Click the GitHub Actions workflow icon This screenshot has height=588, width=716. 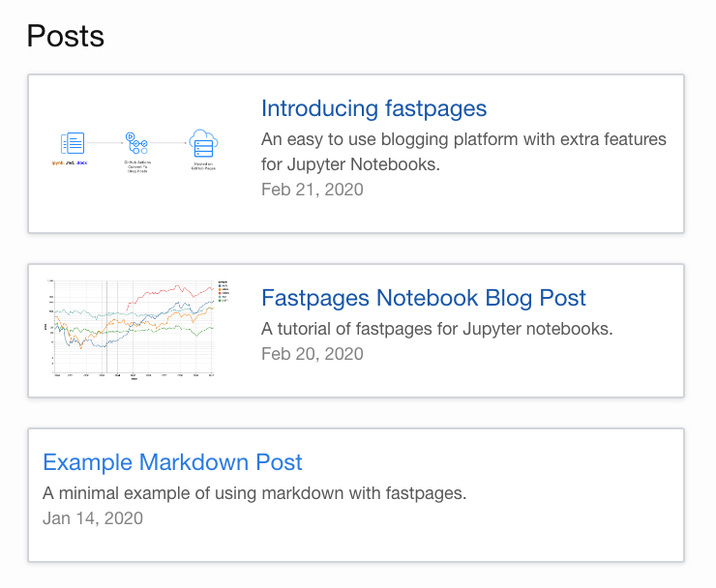click(136, 142)
